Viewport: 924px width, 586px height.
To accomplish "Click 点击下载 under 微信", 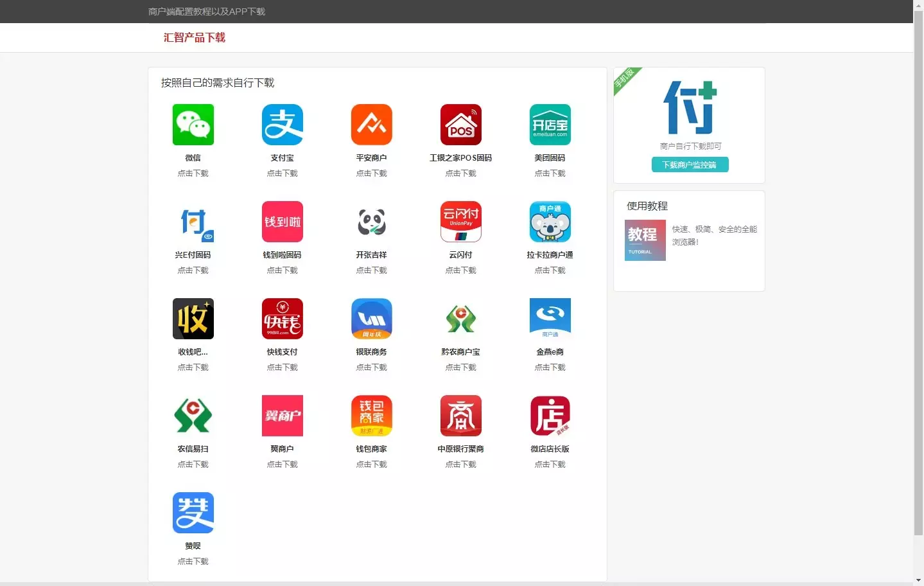I will [193, 173].
